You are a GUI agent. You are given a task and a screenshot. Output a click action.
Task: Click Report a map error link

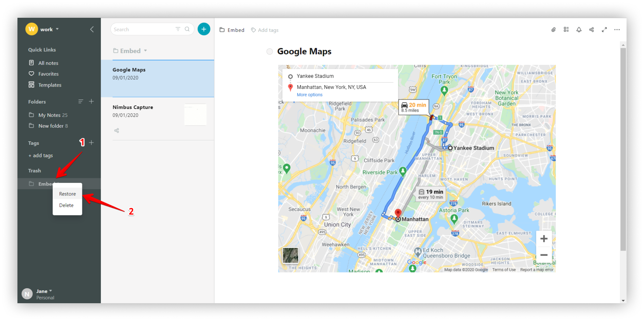(537, 270)
